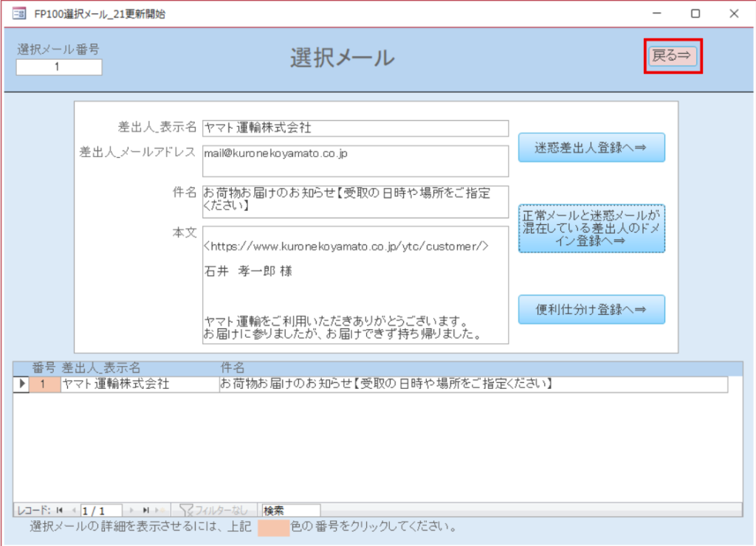Click the 選択メール番号 field
Screen dimensions: 756x546
click(59, 68)
